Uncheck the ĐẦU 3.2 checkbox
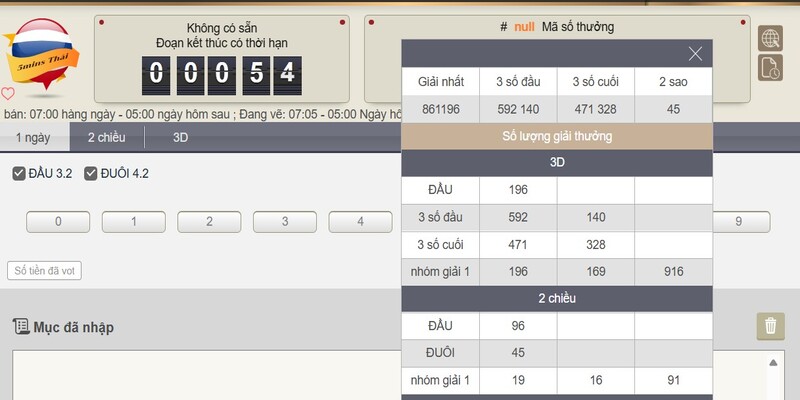 19,174
